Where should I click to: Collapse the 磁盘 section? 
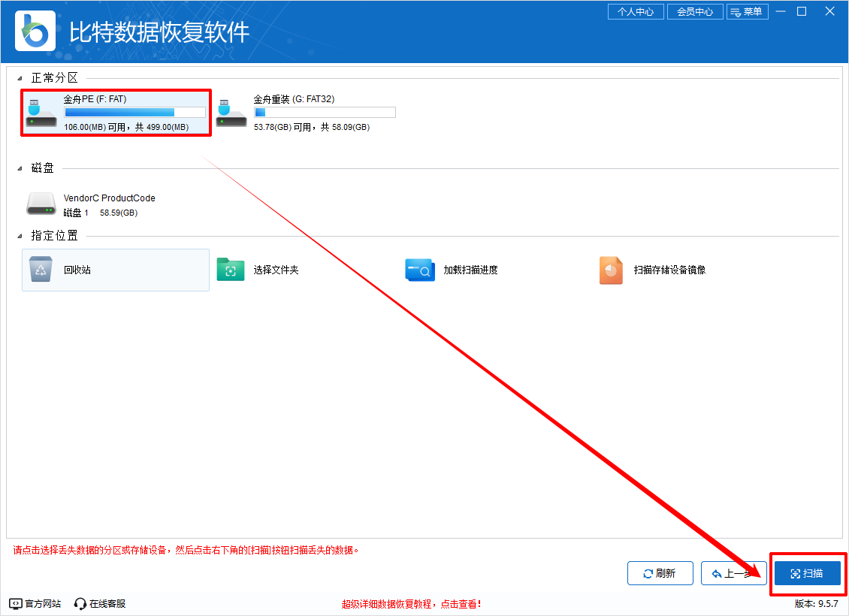coord(20,168)
